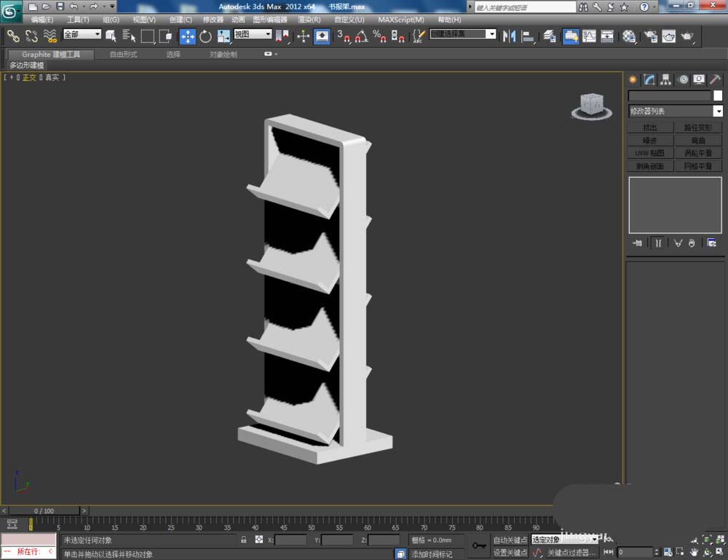Open the 渲染(R) menu

pyautogui.click(x=309, y=20)
